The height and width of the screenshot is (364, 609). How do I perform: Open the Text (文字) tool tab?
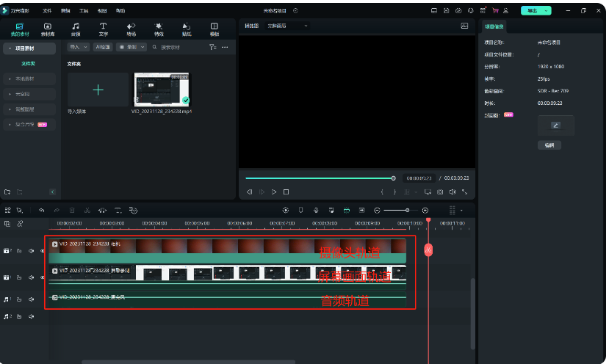click(x=103, y=29)
